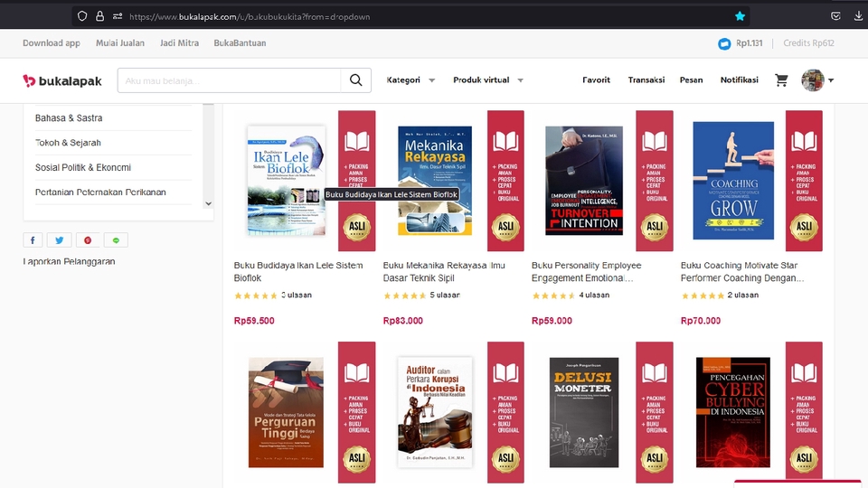Click the '5 ulasan' review count
This screenshot has width=868, height=488.
tap(445, 295)
